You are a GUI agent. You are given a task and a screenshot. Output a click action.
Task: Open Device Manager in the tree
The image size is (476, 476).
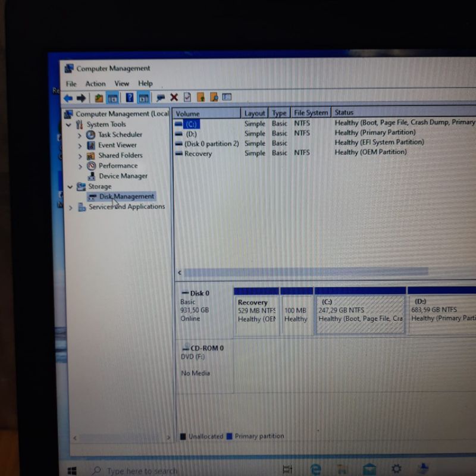point(123,176)
